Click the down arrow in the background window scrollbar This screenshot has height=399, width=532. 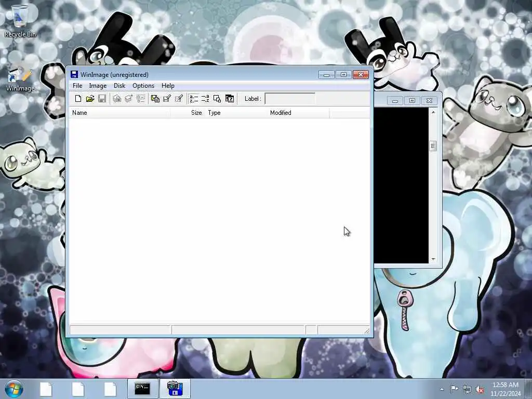click(x=433, y=259)
